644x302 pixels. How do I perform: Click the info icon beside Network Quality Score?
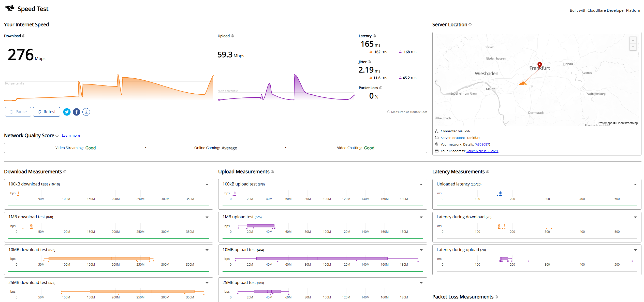(x=57, y=135)
